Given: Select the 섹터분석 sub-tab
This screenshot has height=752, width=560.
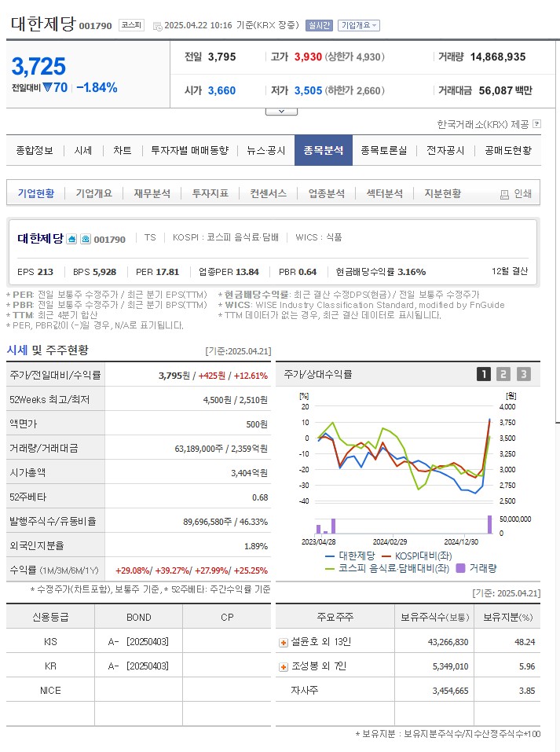Looking at the screenshot, I should pos(385,193).
